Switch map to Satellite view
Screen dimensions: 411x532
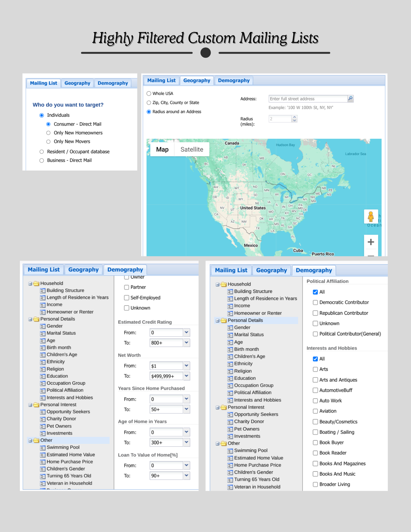[x=192, y=149]
